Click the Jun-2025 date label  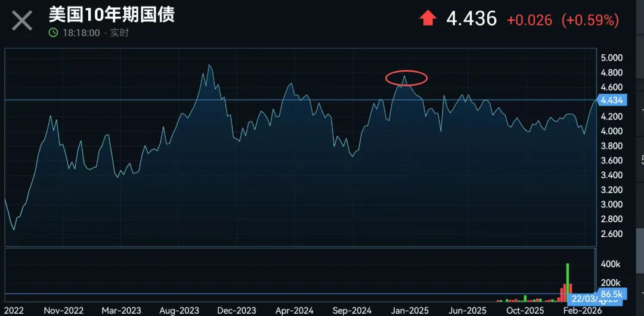(x=468, y=310)
